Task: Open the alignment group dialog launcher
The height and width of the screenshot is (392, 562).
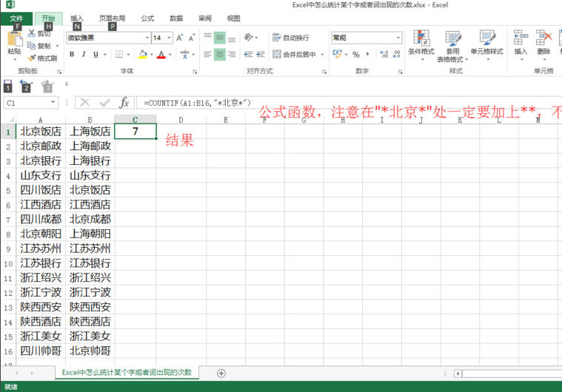Action: (324, 72)
